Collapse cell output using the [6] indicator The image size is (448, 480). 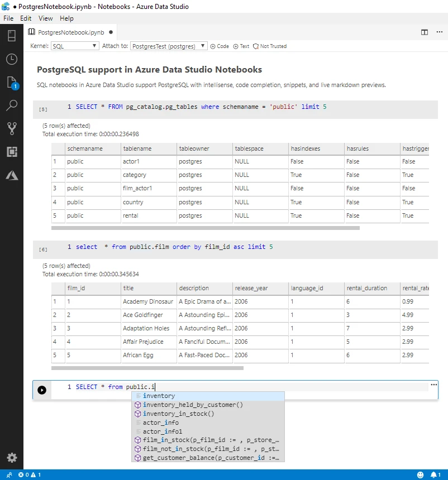43,249
